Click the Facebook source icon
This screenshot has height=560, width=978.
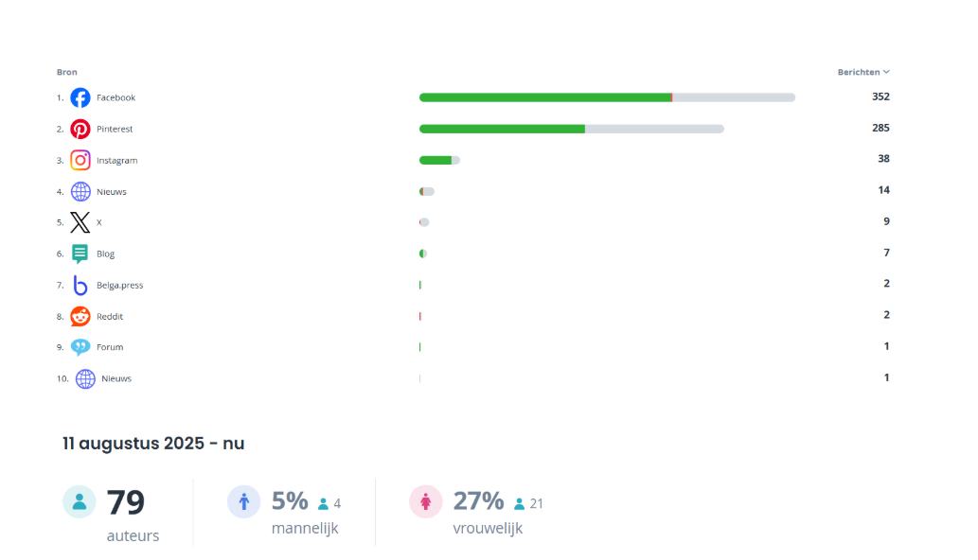pyautogui.click(x=80, y=96)
